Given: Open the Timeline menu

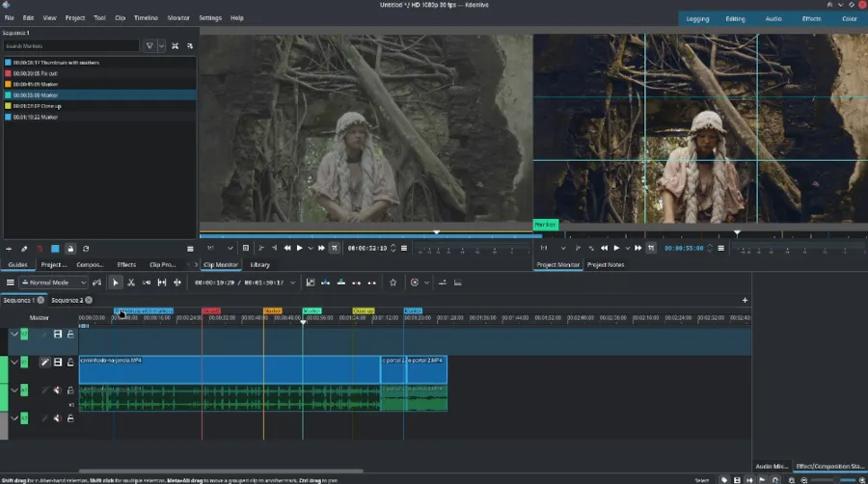Looking at the screenshot, I should click(x=146, y=17).
